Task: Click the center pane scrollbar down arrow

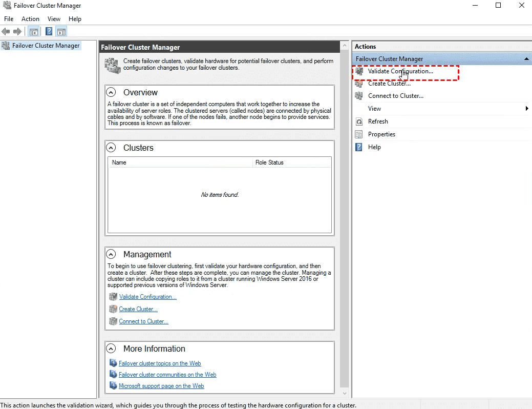Action: tap(345, 394)
